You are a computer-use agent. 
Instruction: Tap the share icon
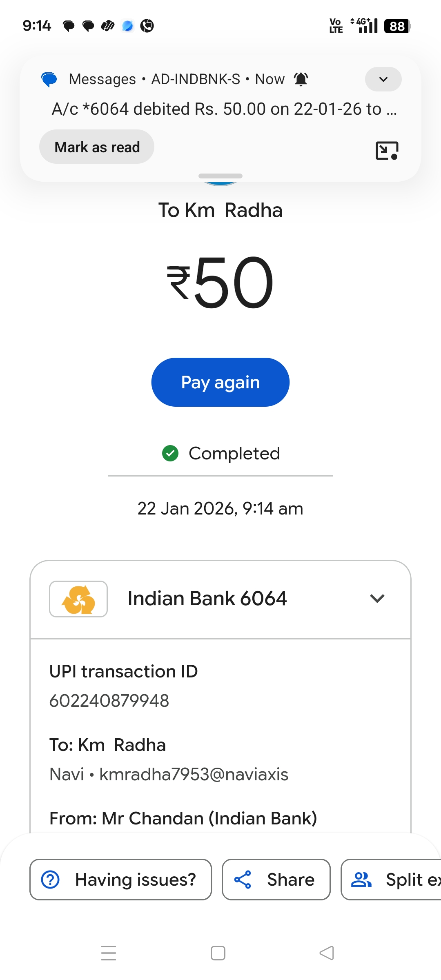pyautogui.click(x=243, y=880)
